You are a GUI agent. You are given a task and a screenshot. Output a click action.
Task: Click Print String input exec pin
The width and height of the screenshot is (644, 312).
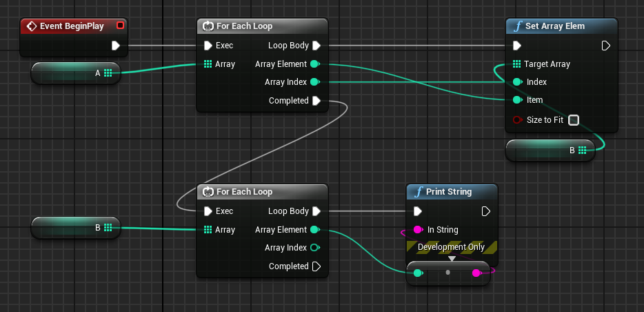[x=418, y=211]
